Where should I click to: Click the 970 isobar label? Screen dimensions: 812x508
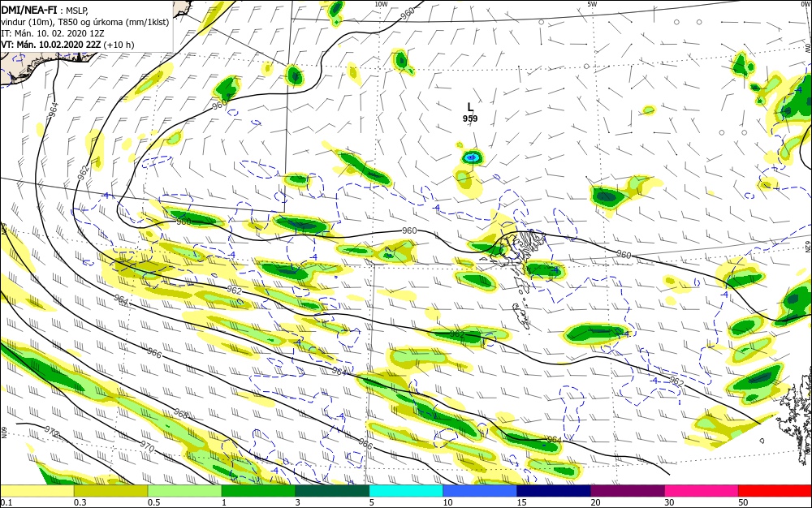147,446
